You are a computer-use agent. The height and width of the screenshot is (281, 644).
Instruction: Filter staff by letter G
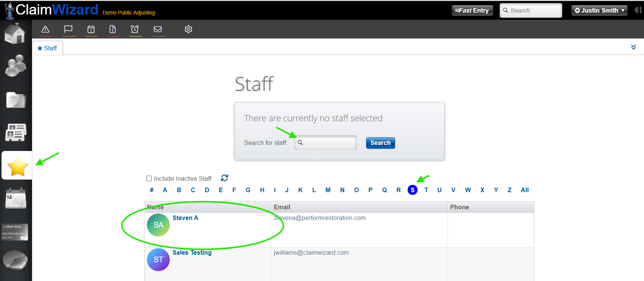[248, 190]
